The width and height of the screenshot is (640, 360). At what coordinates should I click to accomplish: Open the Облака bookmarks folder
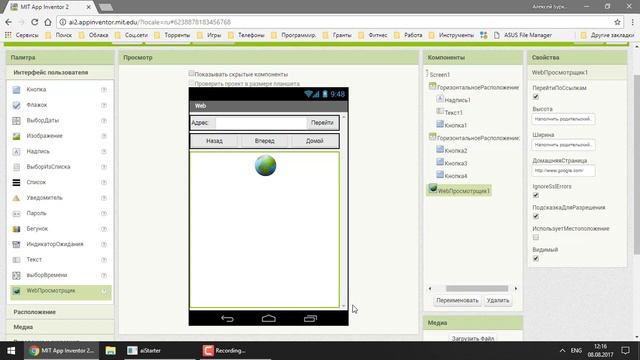[x=93, y=35]
